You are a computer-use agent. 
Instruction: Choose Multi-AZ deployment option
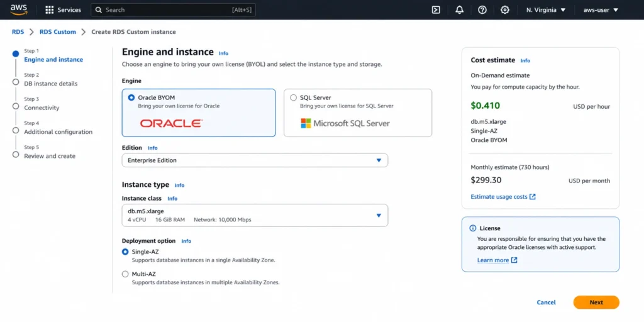(x=125, y=274)
